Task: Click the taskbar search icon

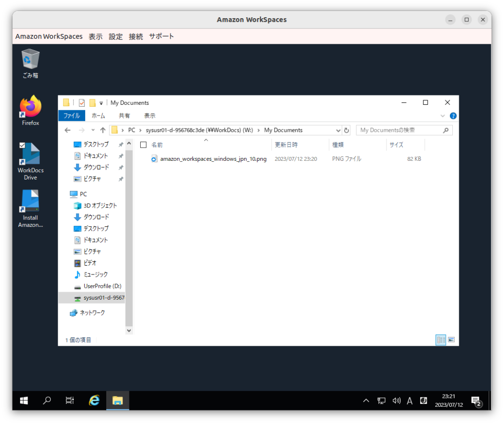Action: [46, 400]
